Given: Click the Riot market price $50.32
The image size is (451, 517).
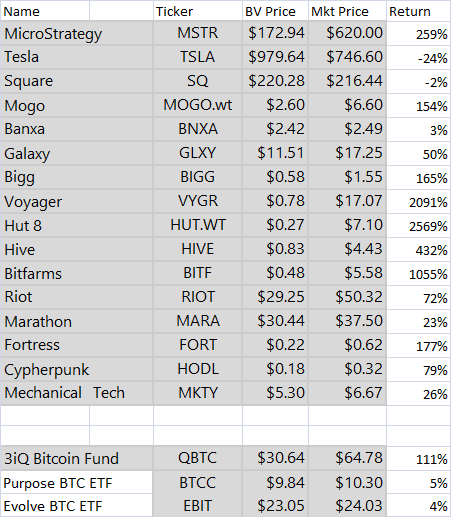Looking at the screenshot, I should (x=347, y=297).
